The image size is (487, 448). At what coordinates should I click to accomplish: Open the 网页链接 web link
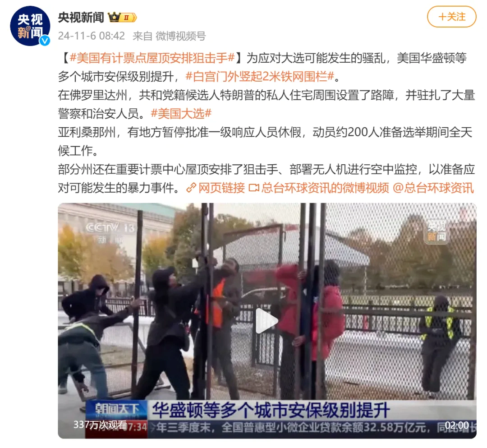(221, 188)
